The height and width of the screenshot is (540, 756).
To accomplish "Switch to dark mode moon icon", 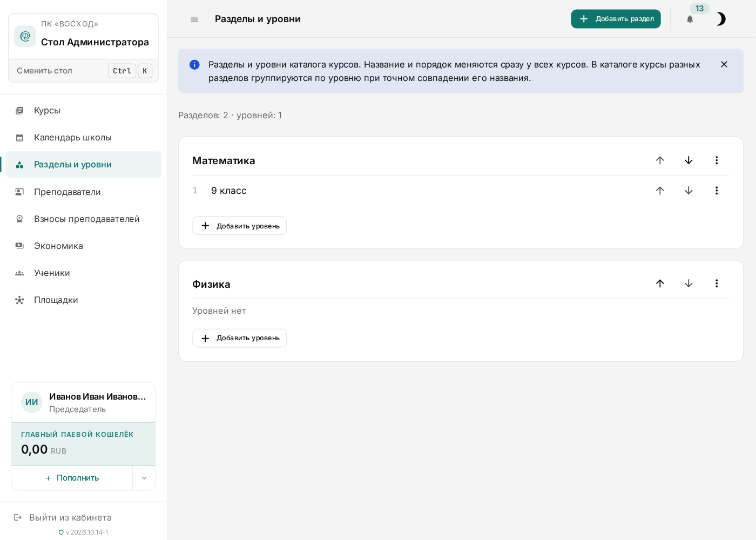I will pyautogui.click(x=721, y=19).
